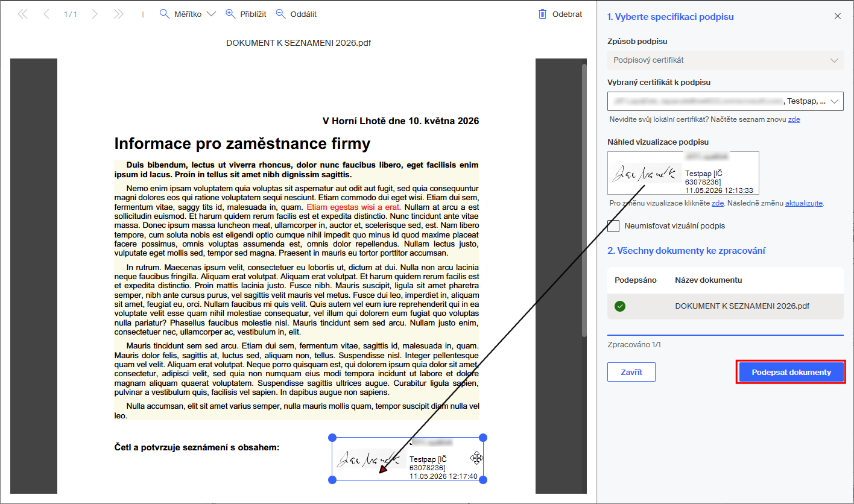Go to the next page arrow
The height and width of the screenshot is (504, 854).
pos(95,14)
